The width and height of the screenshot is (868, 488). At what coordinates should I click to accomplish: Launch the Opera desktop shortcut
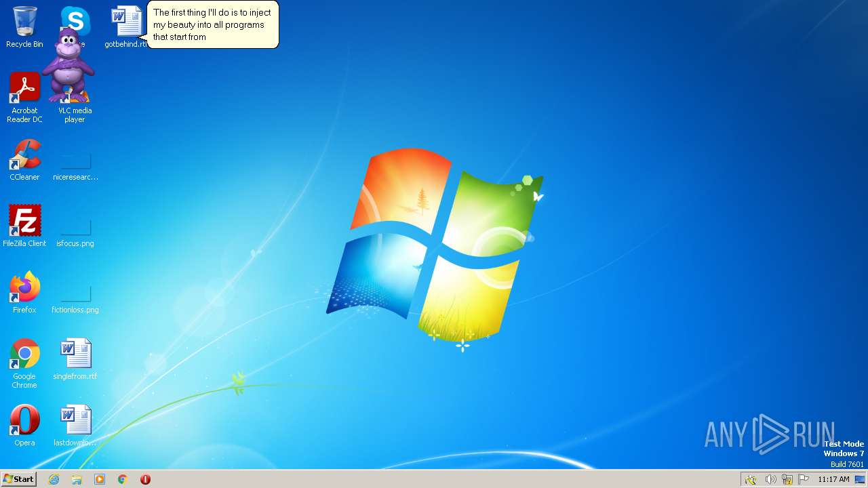(24, 426)
